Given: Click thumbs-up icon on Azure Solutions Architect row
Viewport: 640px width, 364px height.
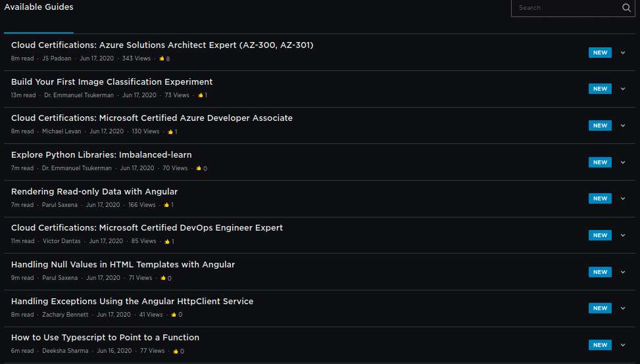Looking at the screenshot, I should pyautogui.click(x=162, y=58).
